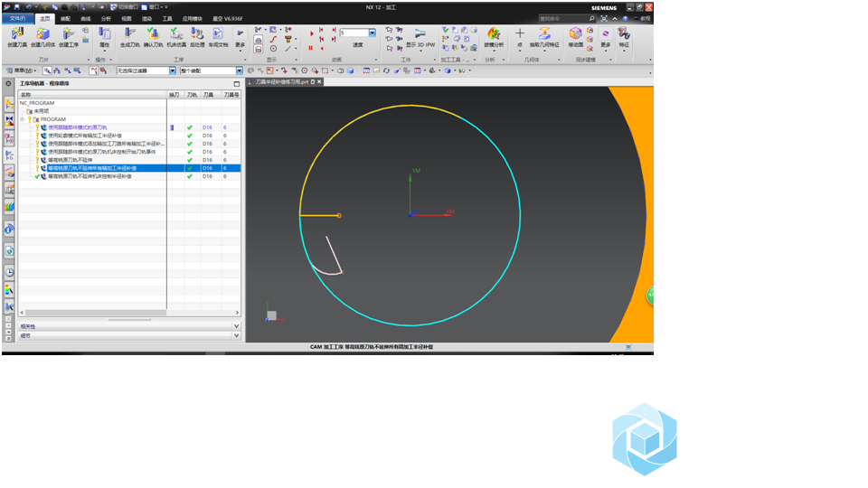Open the Constraint Navigator sidebar icon
868x488 pixels.
coord(9,120)
